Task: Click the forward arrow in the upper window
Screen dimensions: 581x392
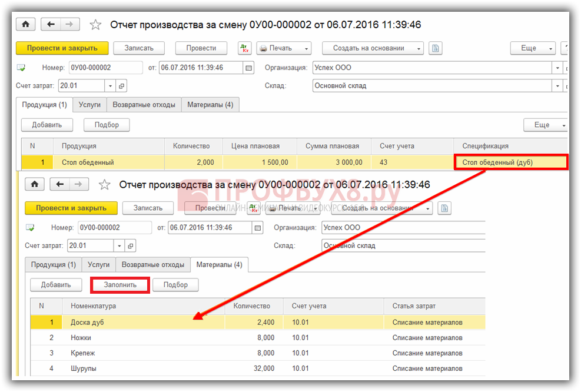Action: click(x=69, y=25)
